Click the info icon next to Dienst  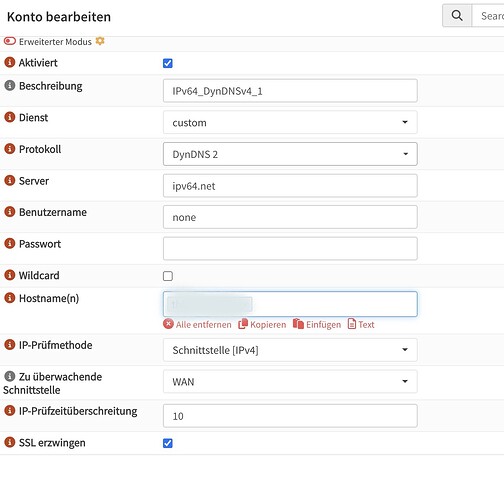(10, 117)
